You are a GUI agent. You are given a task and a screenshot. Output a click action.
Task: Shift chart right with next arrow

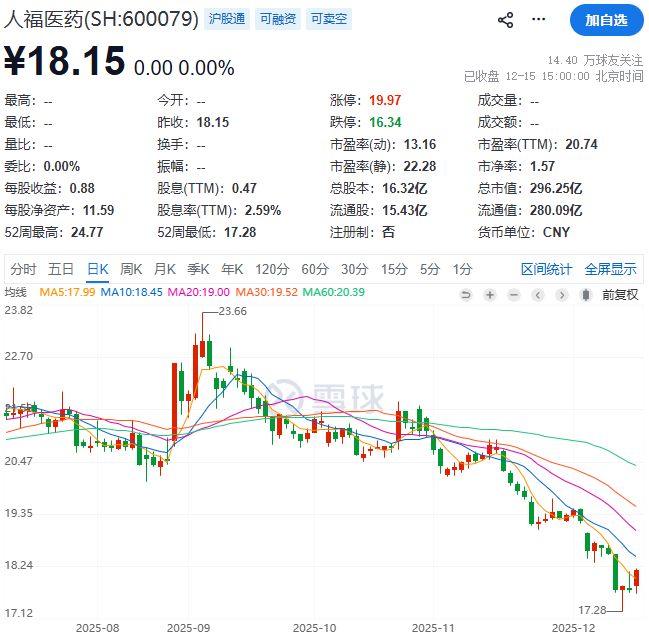pyautogui.click(x=562, y=295)
